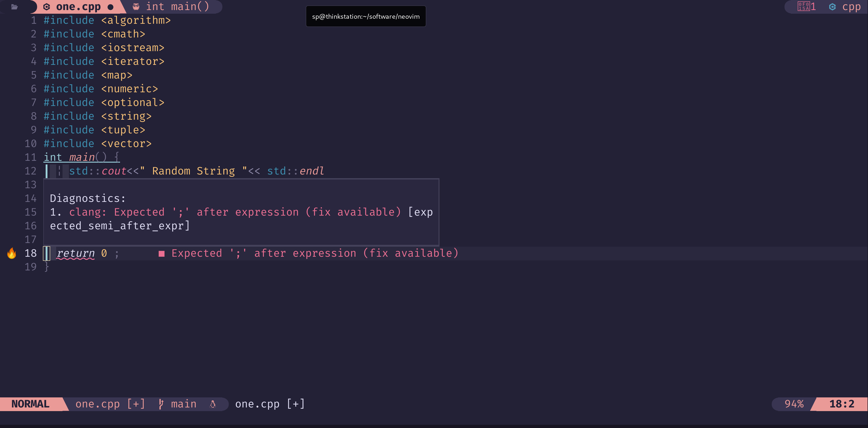Screen dimensions: 868x428
Task: Click the top-right diagnostics count icon
Action: click(x=804, y=6)
